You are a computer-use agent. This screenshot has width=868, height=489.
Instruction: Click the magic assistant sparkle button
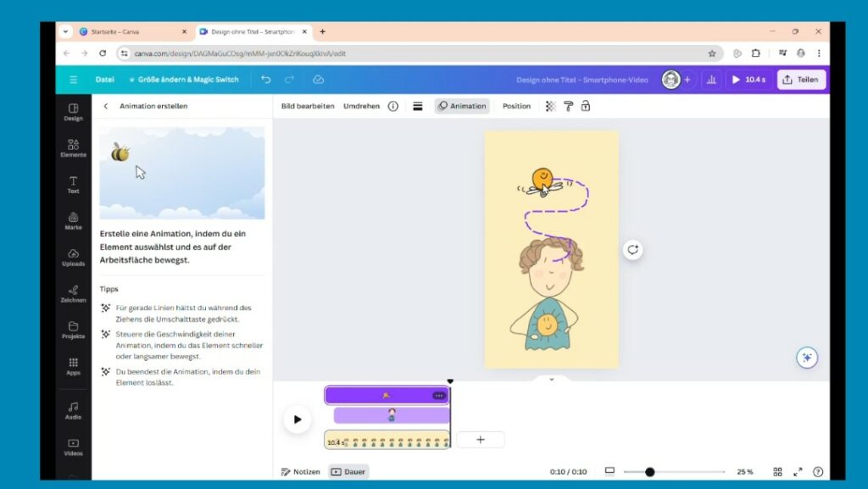[807, 358]
